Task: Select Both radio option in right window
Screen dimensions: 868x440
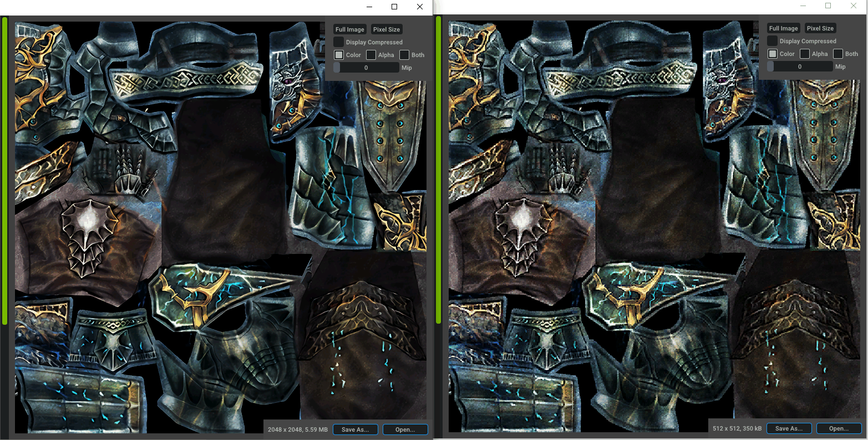Action: point(838,54)
